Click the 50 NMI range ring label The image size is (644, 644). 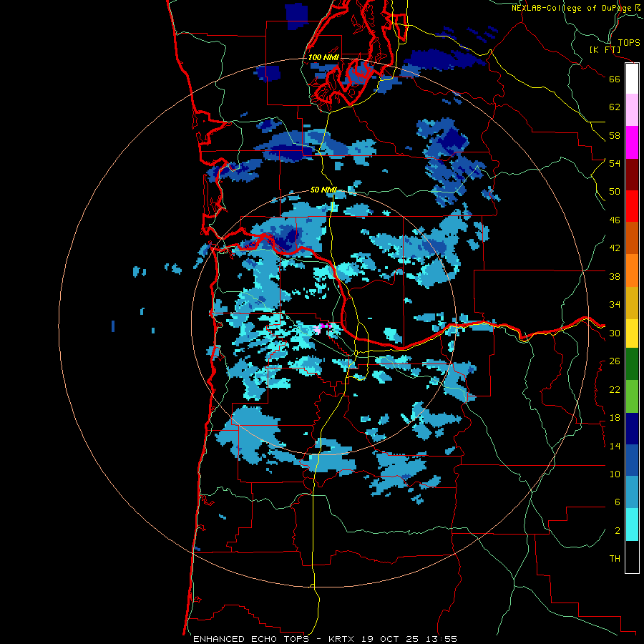pyautogui.click(x=323, y=190)
